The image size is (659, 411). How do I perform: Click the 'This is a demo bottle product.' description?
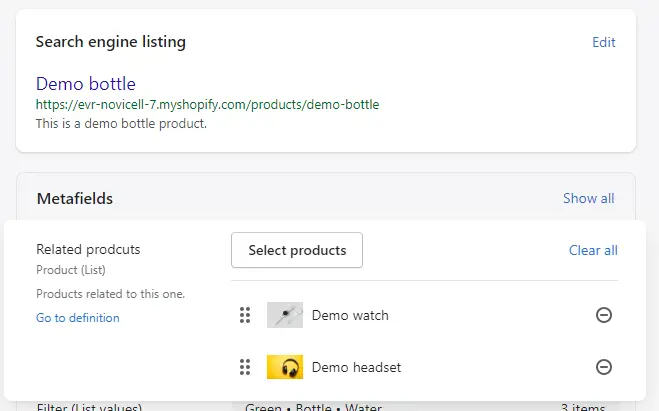121,124
